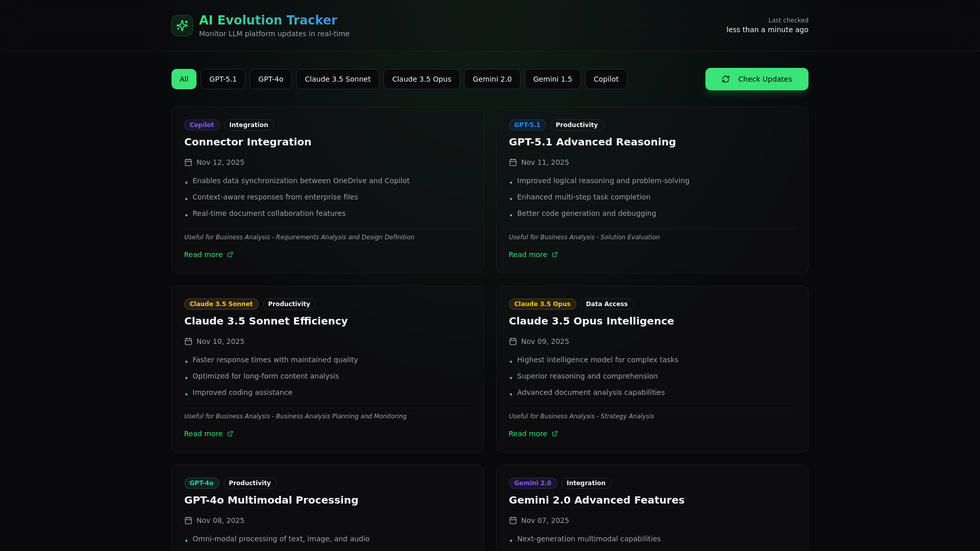980x551 pixels.
Task: Show only Claude 3.5 Sonnet updates
Action: click(x=337, y=79)
